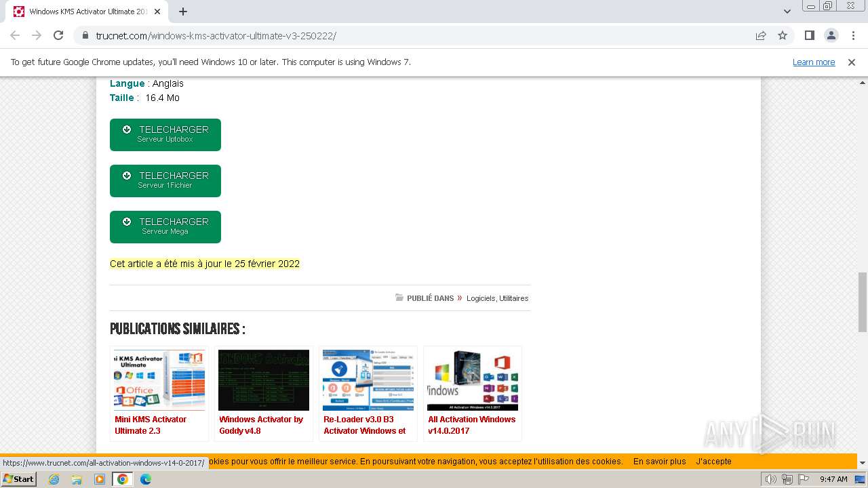Open the Logiciels category
The width and height of the screenshot is (868, 488).
pos(480,298)
